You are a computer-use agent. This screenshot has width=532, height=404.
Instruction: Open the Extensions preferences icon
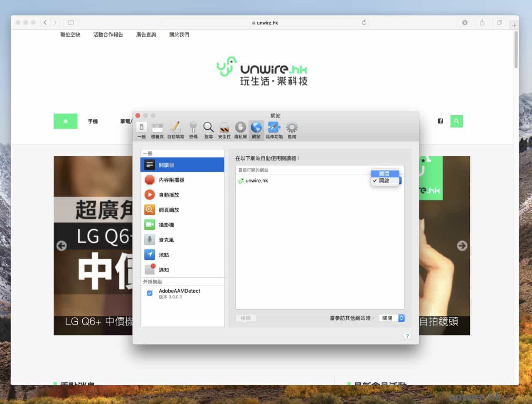tap(274, 130)
